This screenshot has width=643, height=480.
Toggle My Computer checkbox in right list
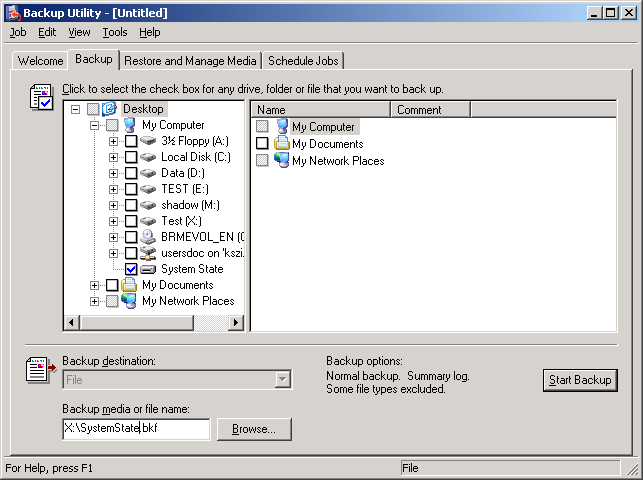coord(262,126)
